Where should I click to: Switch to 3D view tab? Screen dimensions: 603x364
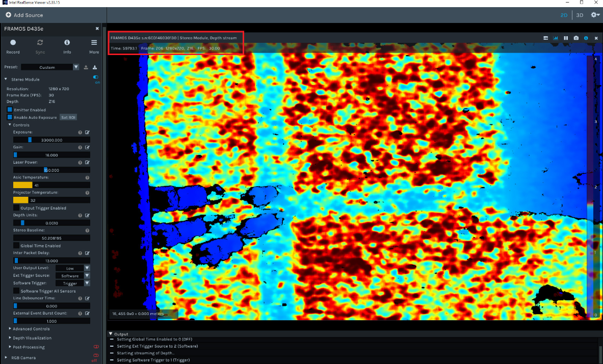580,15
